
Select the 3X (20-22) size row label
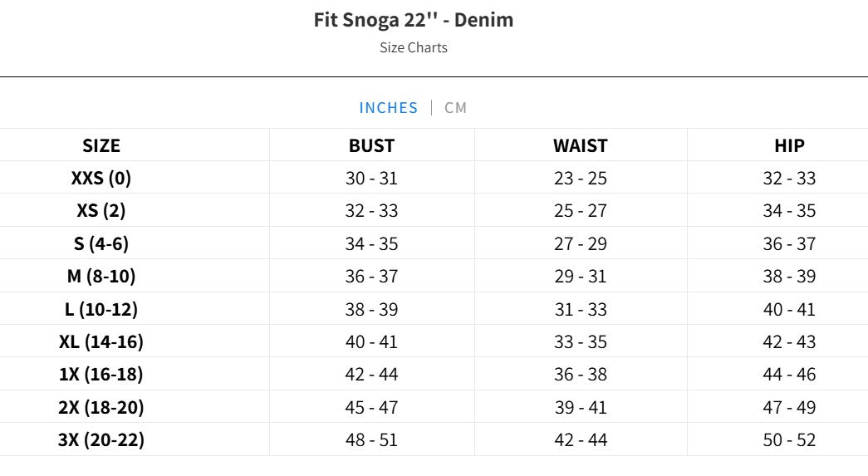point(101,439)
